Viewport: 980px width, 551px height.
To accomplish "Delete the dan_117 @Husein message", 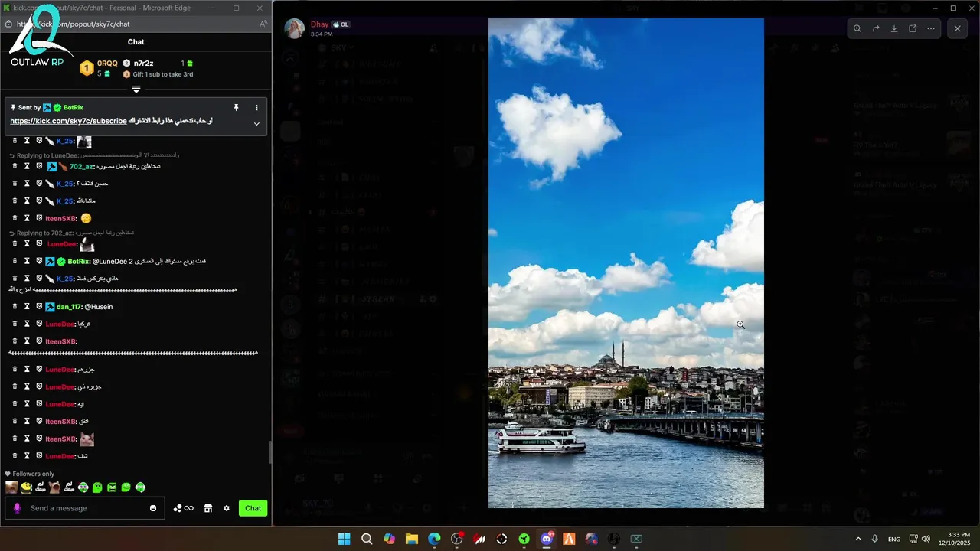I will coord(15,306).
